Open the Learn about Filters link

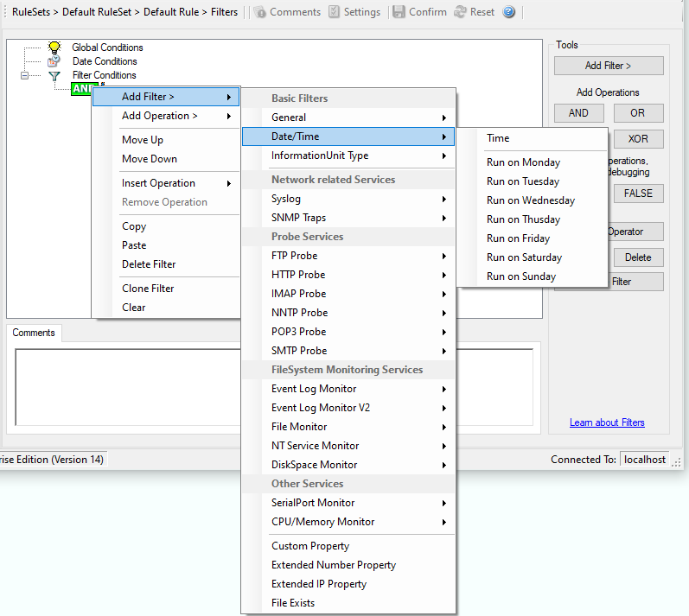coord(607,422)
